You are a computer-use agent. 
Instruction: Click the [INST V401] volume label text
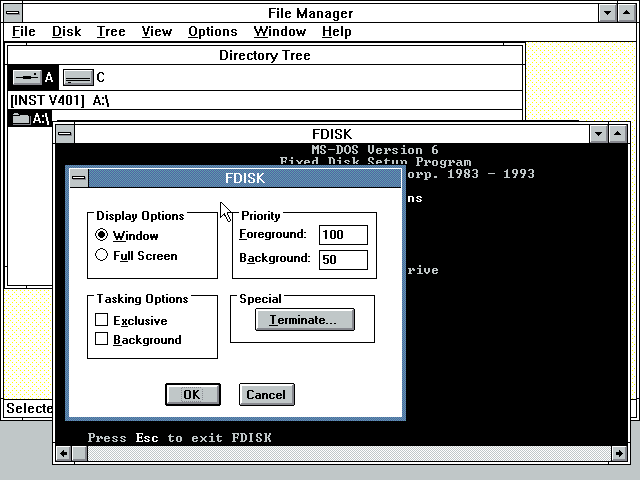(x=47, y=100)
